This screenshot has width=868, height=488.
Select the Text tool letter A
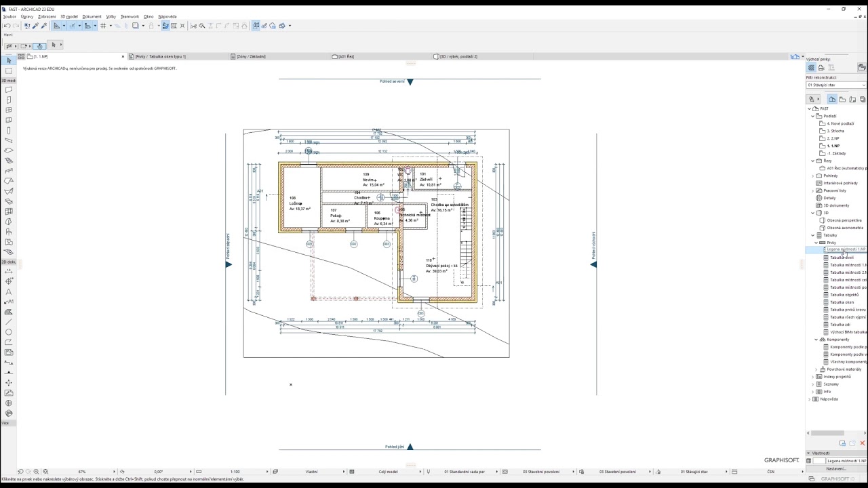coord(9,291)
